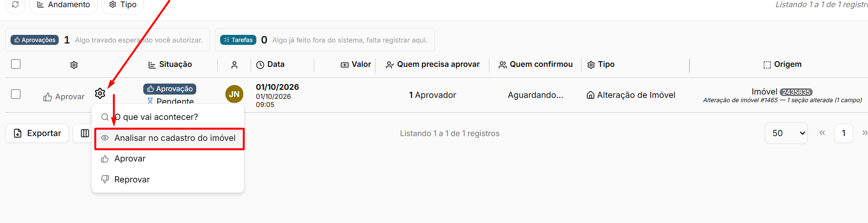Click the refresh icon button
The image size is (868, 223).
pyautogui.click(x=15, y=4)
